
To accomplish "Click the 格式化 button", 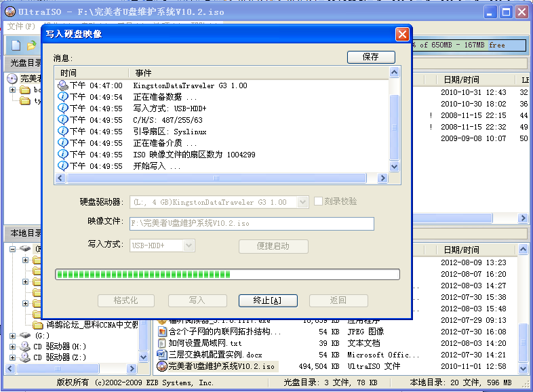I will [x=125, y=300].
